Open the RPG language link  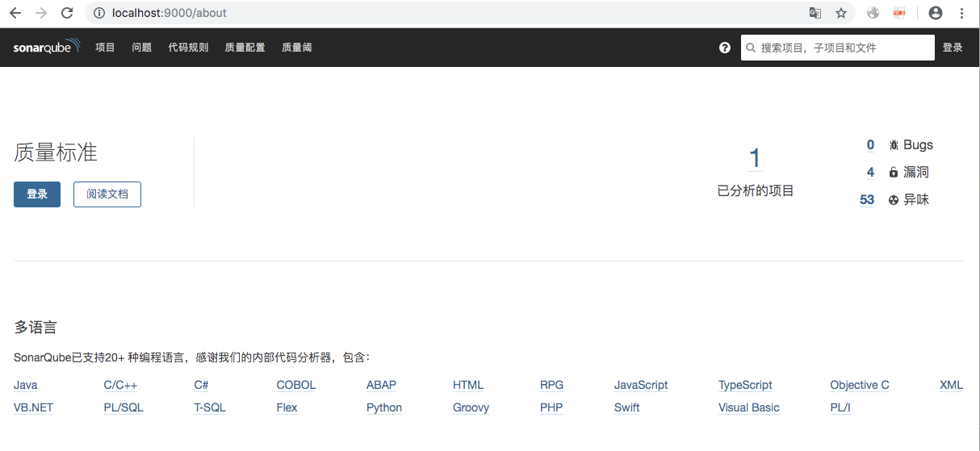pyautogui.click(x=551, y=386)
